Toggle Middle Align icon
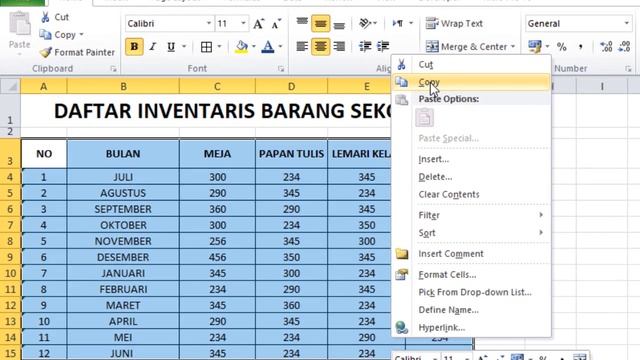The width and height of the screenshot is (640, 360). pos(320,24)
